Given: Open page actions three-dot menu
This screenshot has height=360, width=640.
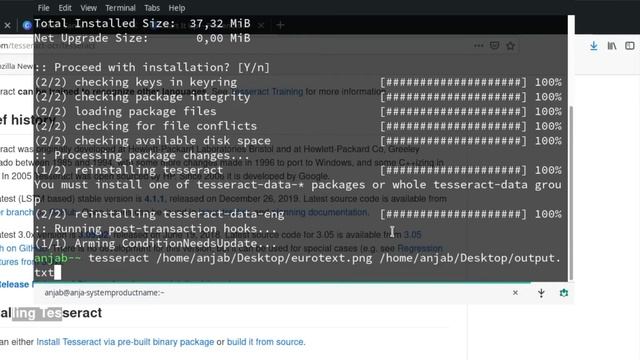Looking at the screenshot, I should click(478, 46).
